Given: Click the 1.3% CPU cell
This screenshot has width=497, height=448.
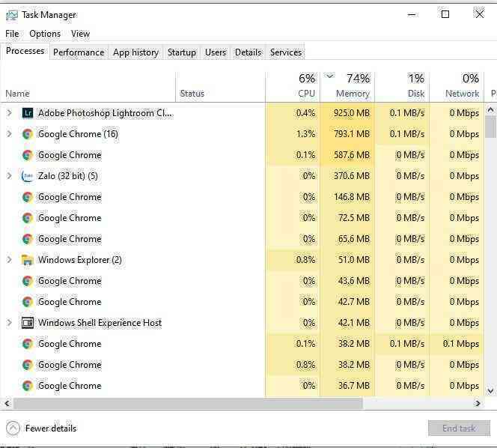Looking at the screenshot, I should coord(293,134).
